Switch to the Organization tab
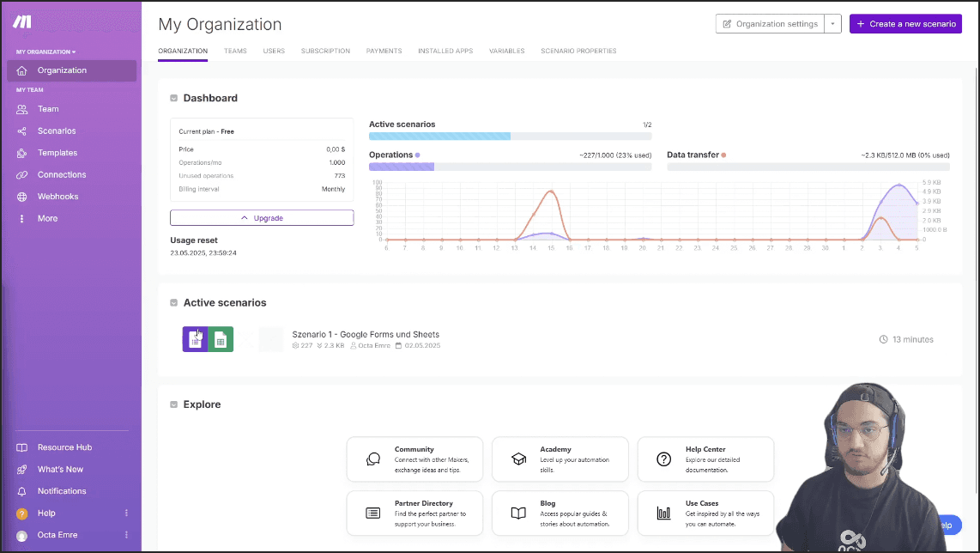The width and height of the screenshot is (980, 553). pyautogui.click(x=183, y=52)
